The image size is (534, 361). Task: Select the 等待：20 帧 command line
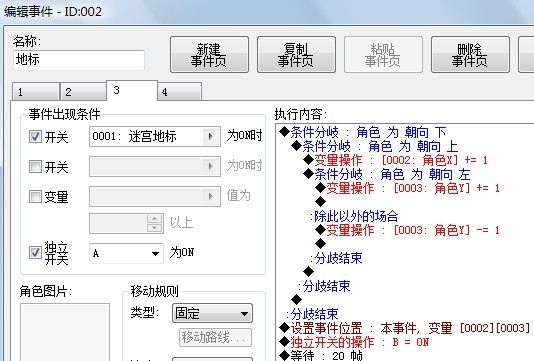click(x=320, y=356)
